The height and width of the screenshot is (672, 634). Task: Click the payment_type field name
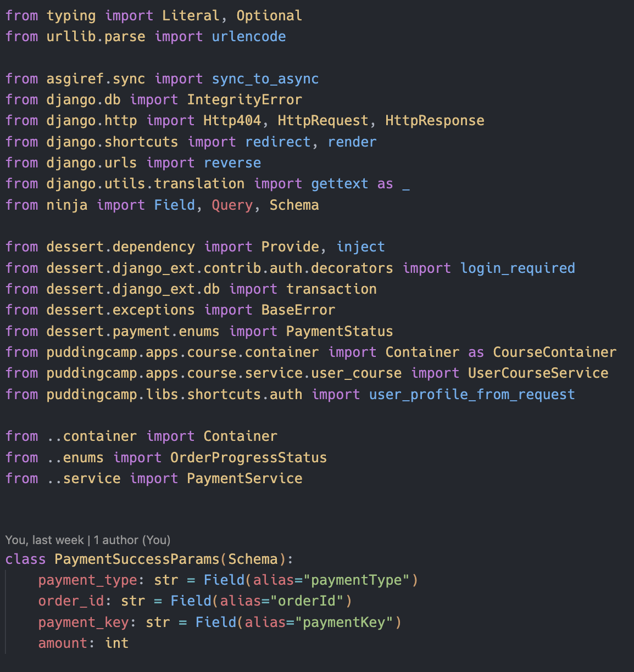tap(87, 580)
